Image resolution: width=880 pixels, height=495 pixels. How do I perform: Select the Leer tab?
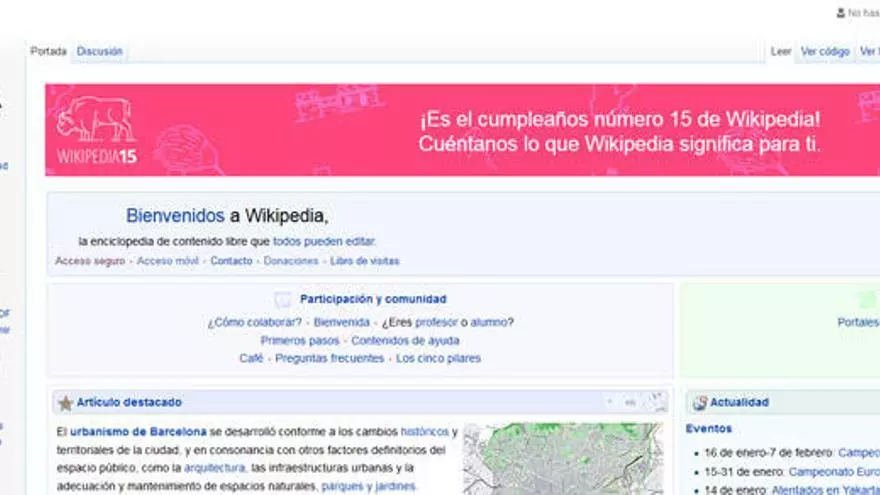pos(781,52)
